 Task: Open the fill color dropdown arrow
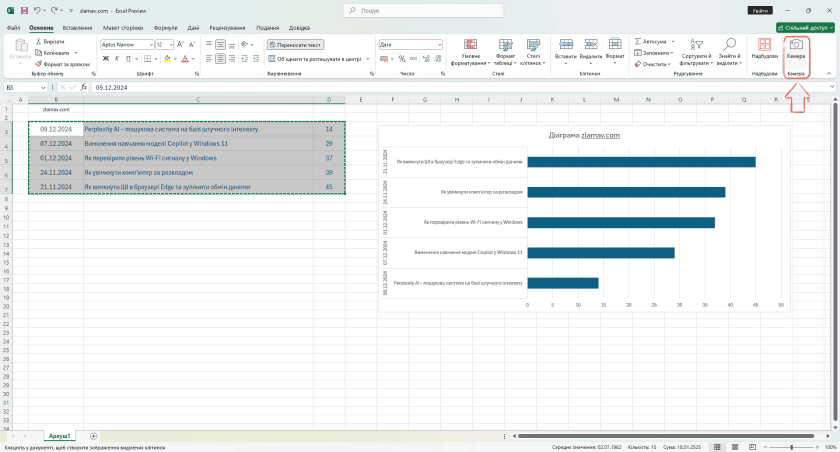[x=175, y=58]
